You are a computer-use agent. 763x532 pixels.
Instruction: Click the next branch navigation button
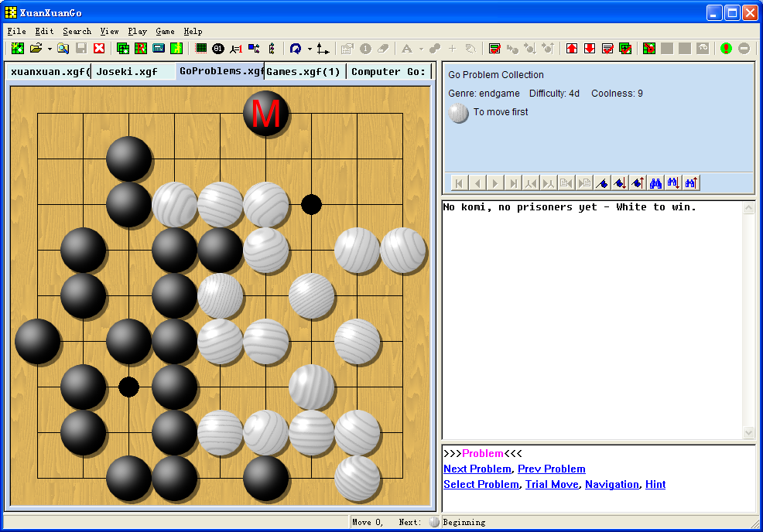point(549,183)
